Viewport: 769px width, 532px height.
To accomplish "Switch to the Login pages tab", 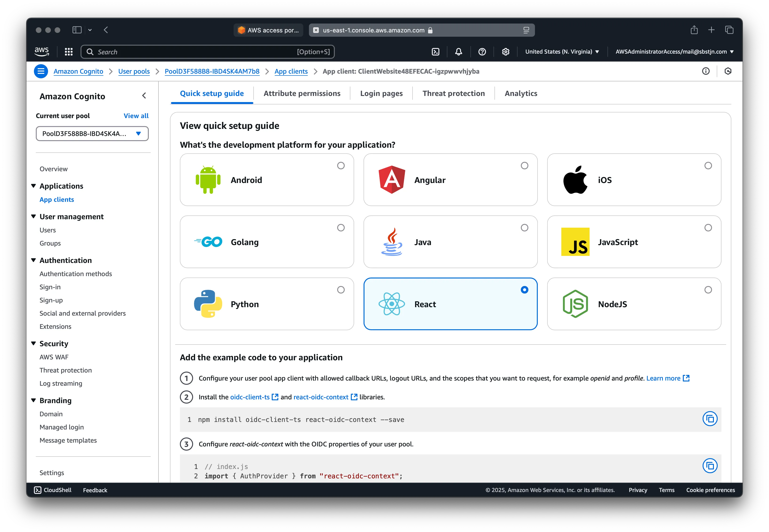I will [x=381, y=93].
